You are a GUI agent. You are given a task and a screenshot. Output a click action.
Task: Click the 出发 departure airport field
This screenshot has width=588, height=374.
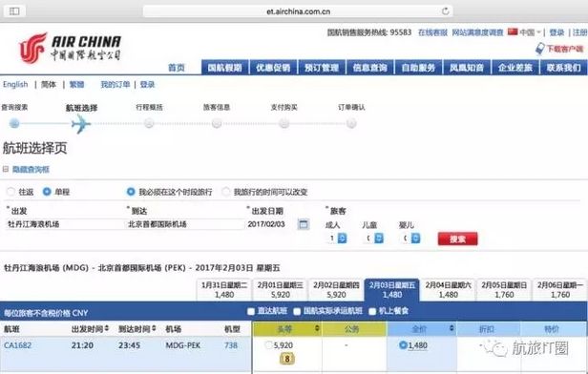pos(65,224)
